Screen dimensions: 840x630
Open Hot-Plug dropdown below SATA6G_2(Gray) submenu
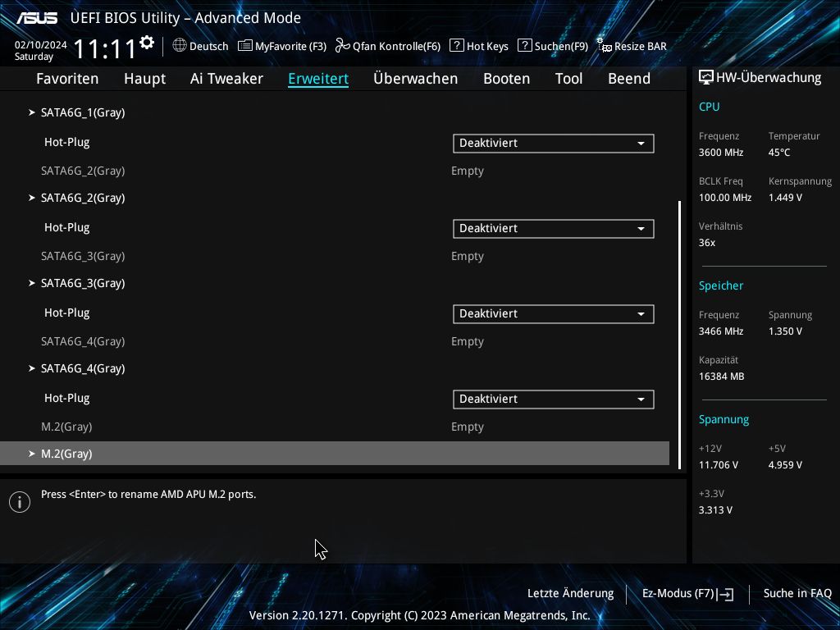pos(554,229)
